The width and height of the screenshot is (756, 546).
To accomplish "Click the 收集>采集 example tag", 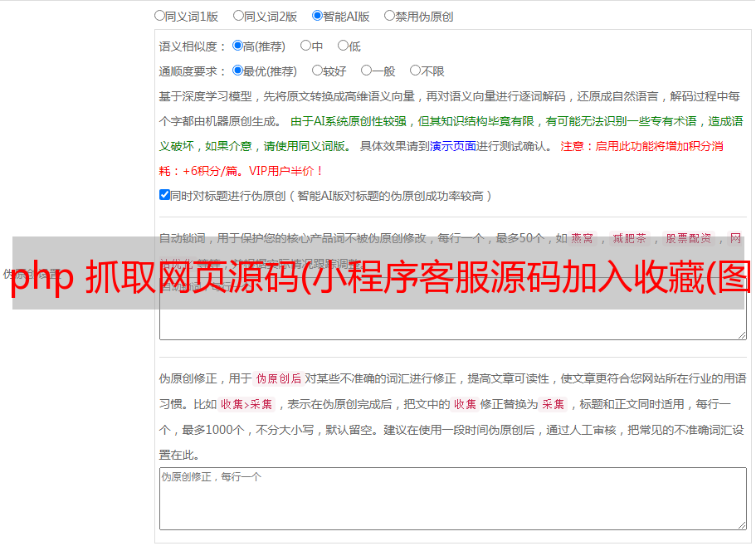I will coord(246,404).
